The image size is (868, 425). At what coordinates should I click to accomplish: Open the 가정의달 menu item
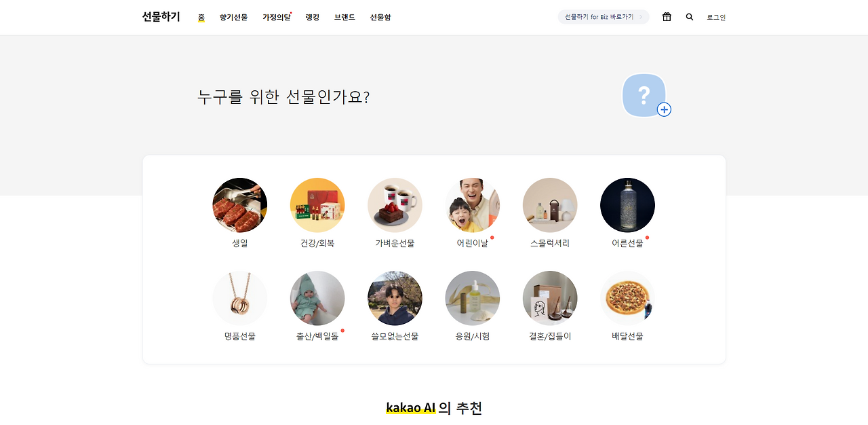[x=277, y=17]
